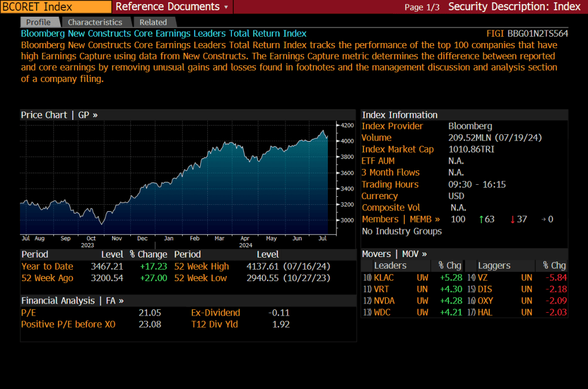Viewport: 588px width, 389px height.
Task: Click VZ's -5.84 change value
Action: pos(556,278)
